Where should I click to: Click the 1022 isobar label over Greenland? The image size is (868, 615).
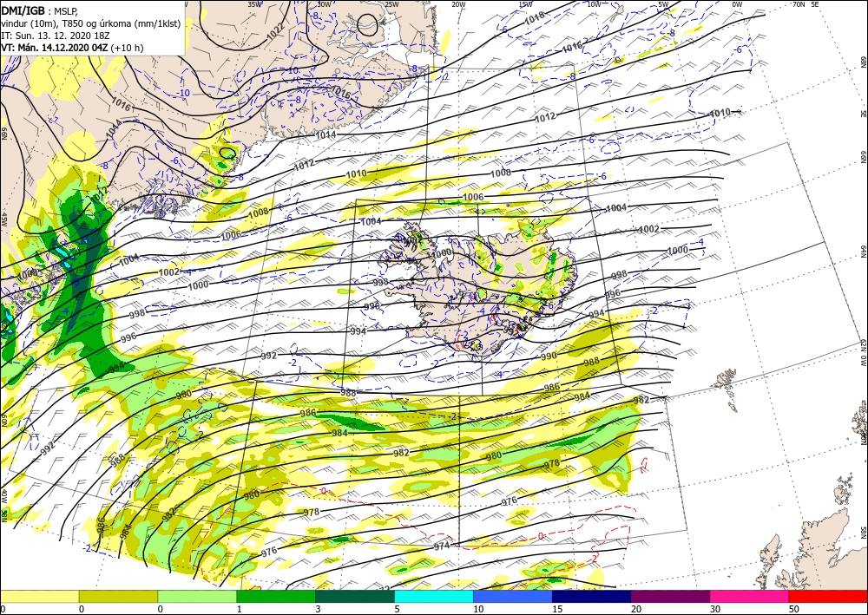(275, 32)
